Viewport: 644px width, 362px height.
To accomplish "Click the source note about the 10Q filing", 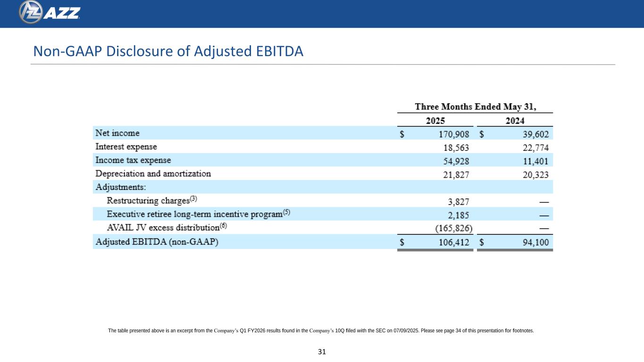I will [x=321, y=331].
